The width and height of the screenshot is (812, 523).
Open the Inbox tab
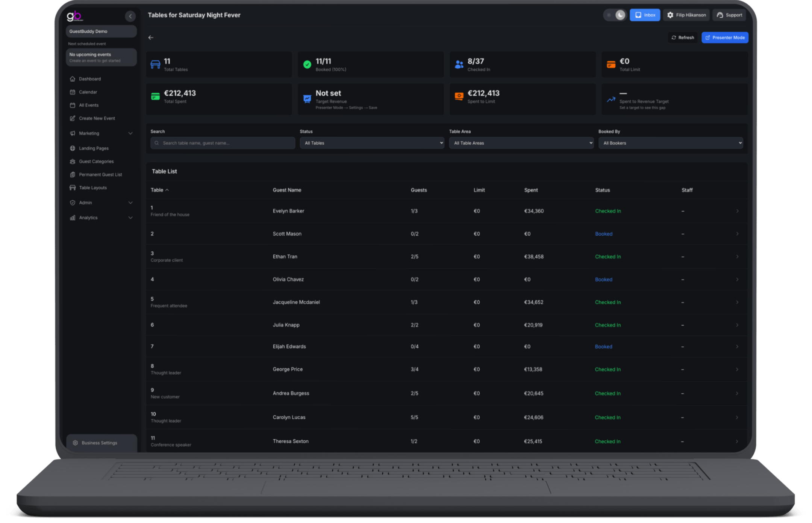645,15
